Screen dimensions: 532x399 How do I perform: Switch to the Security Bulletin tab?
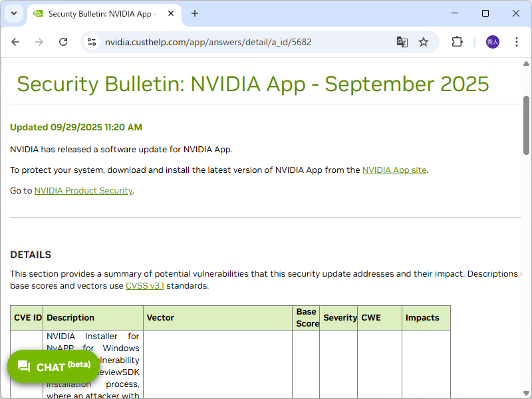tap(100, 13)
